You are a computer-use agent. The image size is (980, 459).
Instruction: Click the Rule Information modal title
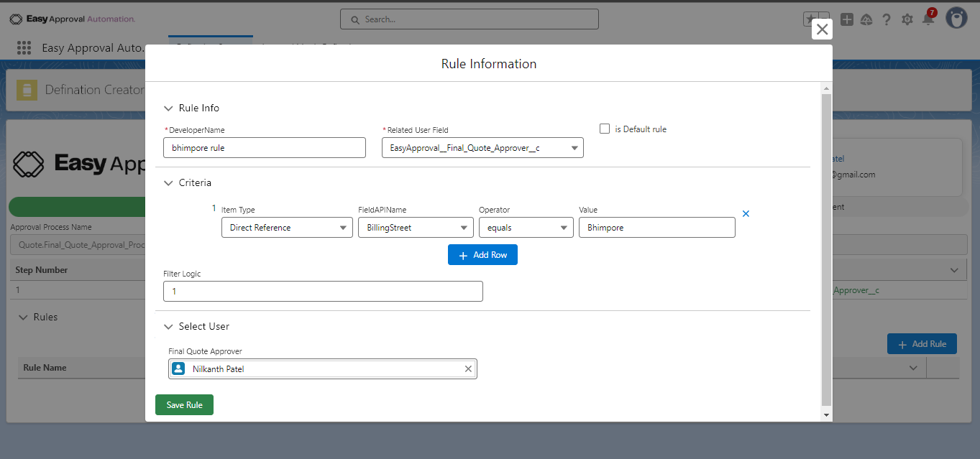tap(489, 64)
